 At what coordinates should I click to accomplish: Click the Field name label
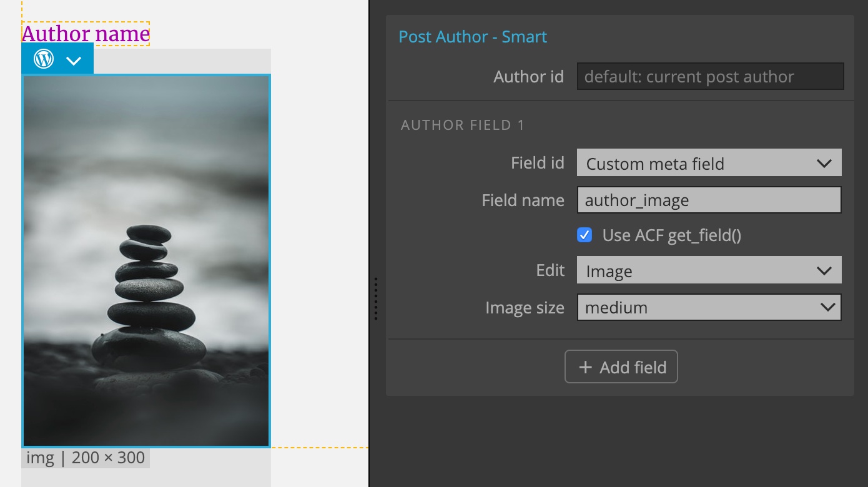tap(523, 200)
